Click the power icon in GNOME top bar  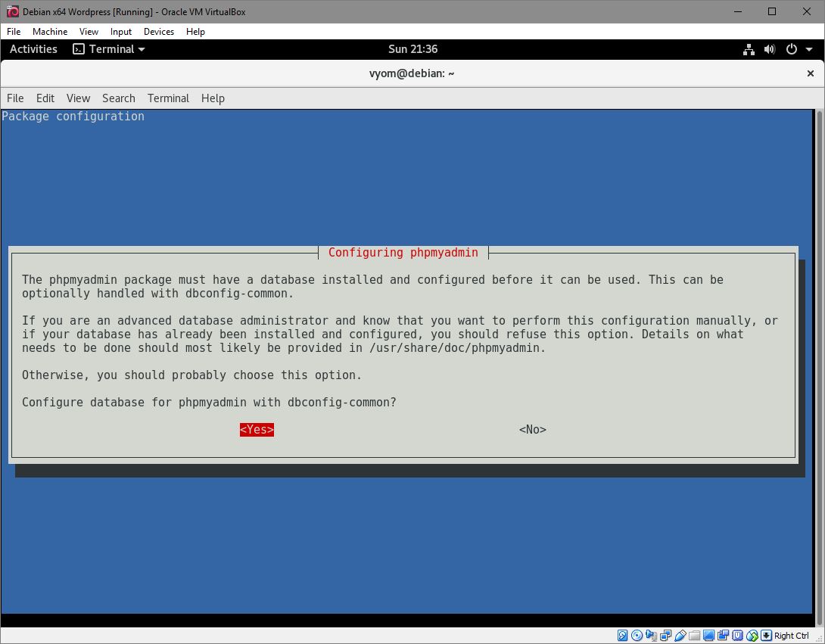click(x=792, y=49)
